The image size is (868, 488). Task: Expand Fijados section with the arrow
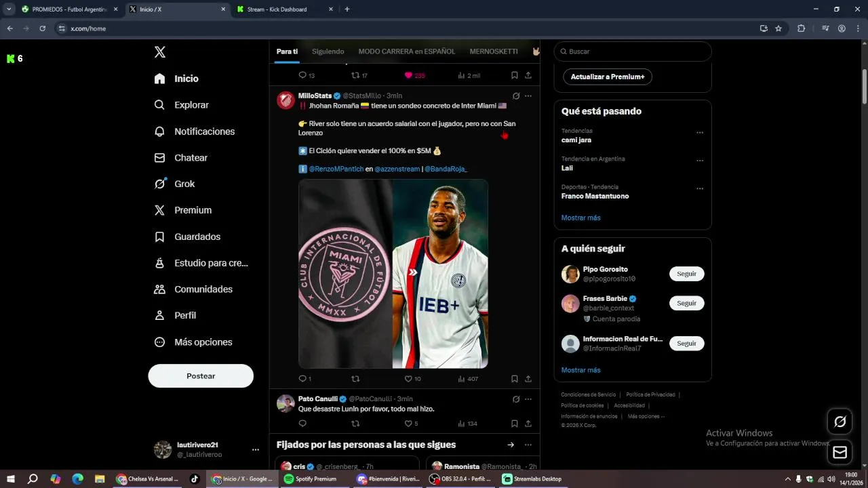(x=511, y=445)
